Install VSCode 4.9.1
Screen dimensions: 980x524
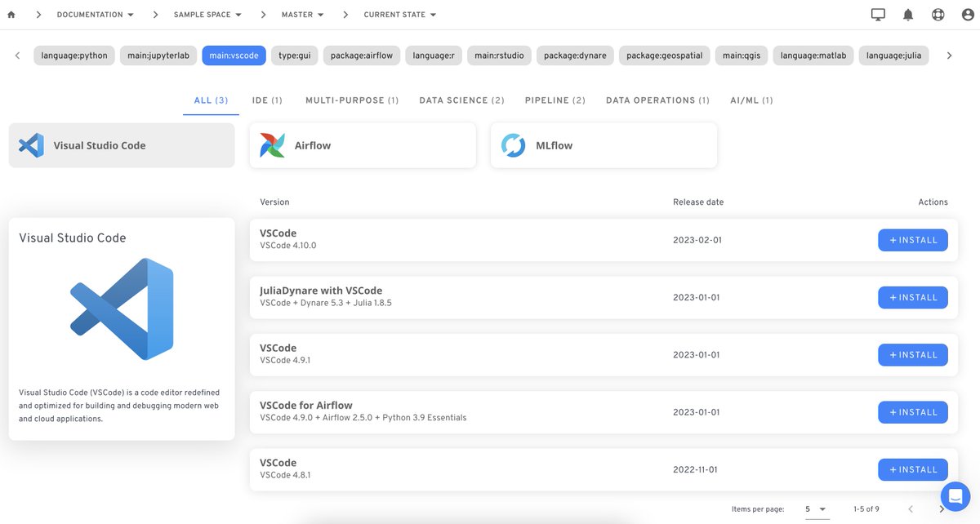coord(913,355)
